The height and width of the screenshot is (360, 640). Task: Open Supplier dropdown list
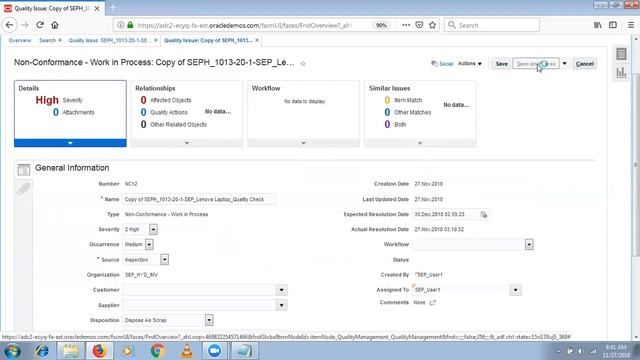point(281,305)
